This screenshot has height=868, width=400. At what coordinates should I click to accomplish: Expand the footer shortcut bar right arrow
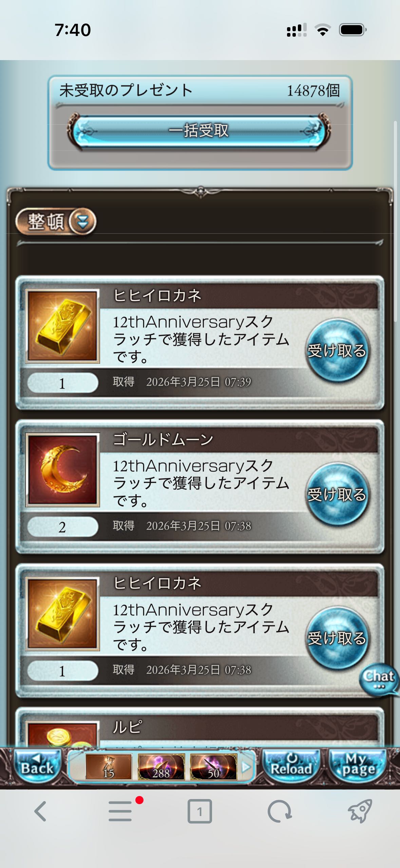246,767
